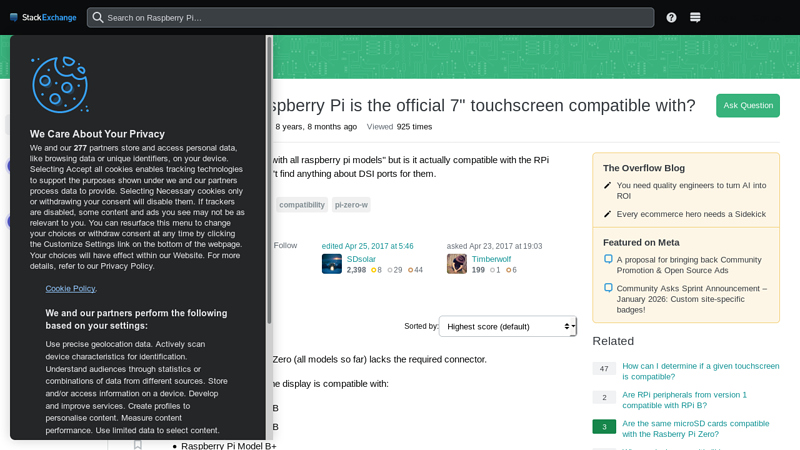Open Timberwolf's user avatar

457,264
